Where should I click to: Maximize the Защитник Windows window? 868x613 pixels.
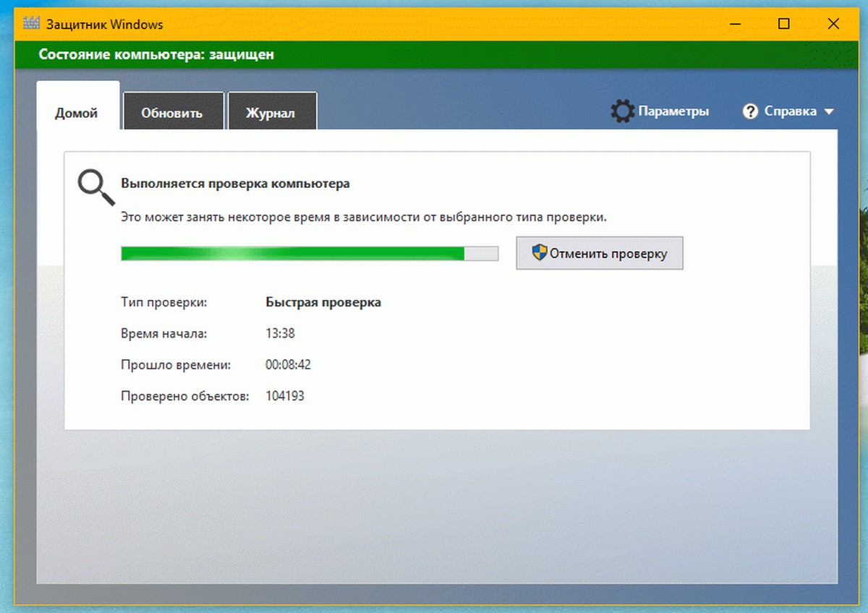coord(784,24)
